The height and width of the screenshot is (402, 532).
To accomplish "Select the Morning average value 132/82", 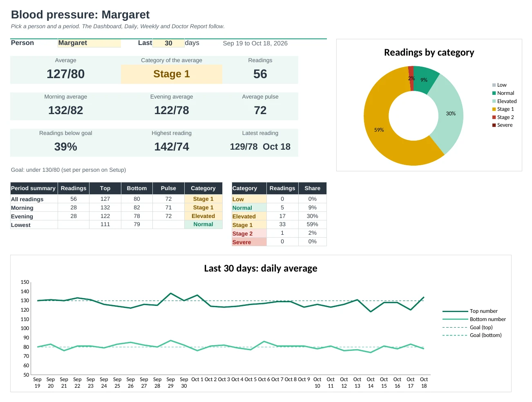I will coord(66,110).
